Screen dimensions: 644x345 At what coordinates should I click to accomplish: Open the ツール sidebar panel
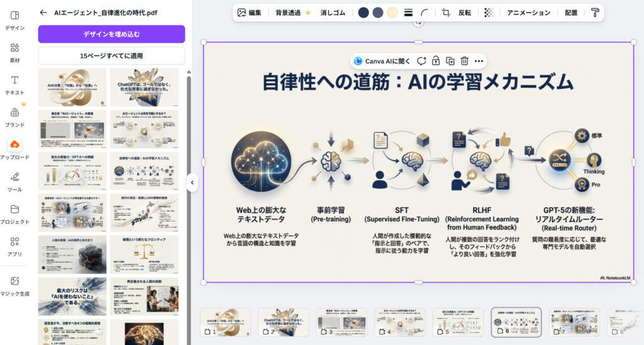(x=15, y=182)
